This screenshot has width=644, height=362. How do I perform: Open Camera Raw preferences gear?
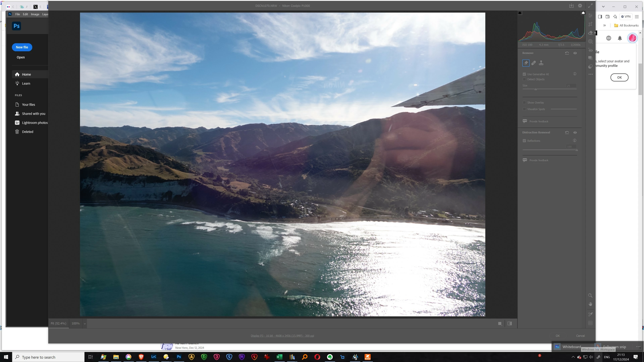click(x=580, y=6)
